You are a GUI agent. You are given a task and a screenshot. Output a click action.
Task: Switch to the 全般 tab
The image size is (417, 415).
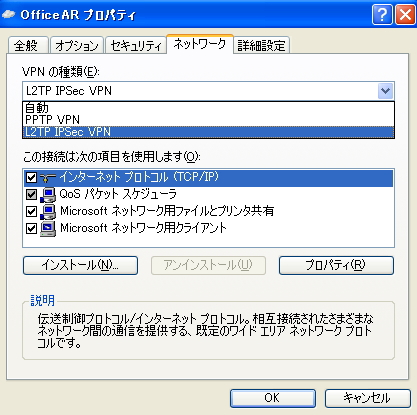point(28,45)
